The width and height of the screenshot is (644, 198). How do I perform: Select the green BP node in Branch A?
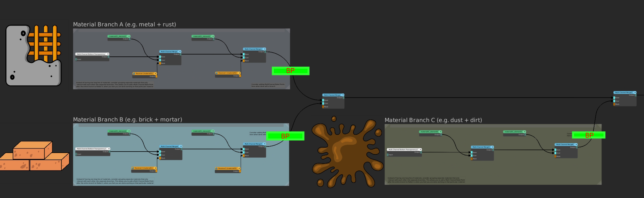tap(290, 71)
